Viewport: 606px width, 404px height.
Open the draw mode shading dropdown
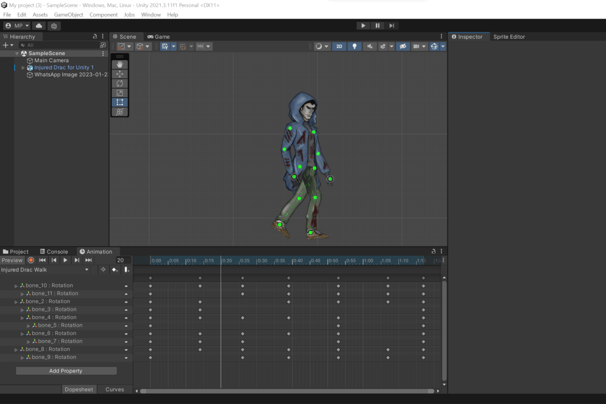tap(321, 46)
